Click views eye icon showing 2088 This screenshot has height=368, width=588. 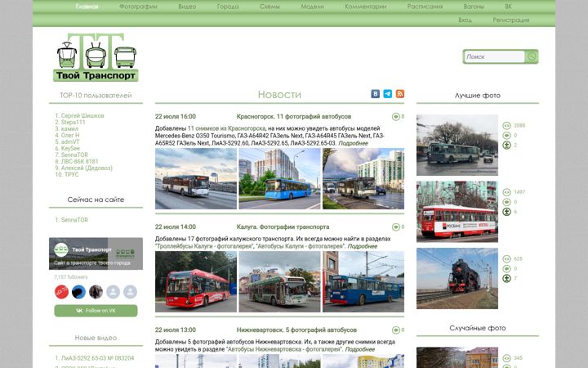(x=506, y=125)
